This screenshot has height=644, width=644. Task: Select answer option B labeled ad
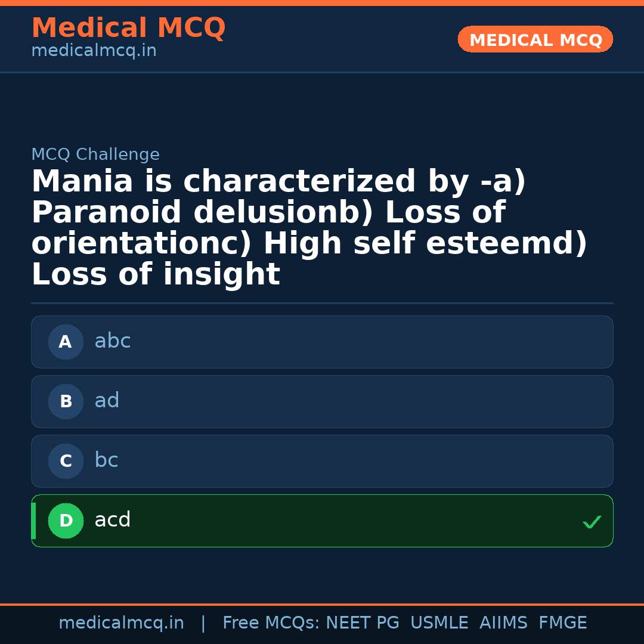point(322,401)
